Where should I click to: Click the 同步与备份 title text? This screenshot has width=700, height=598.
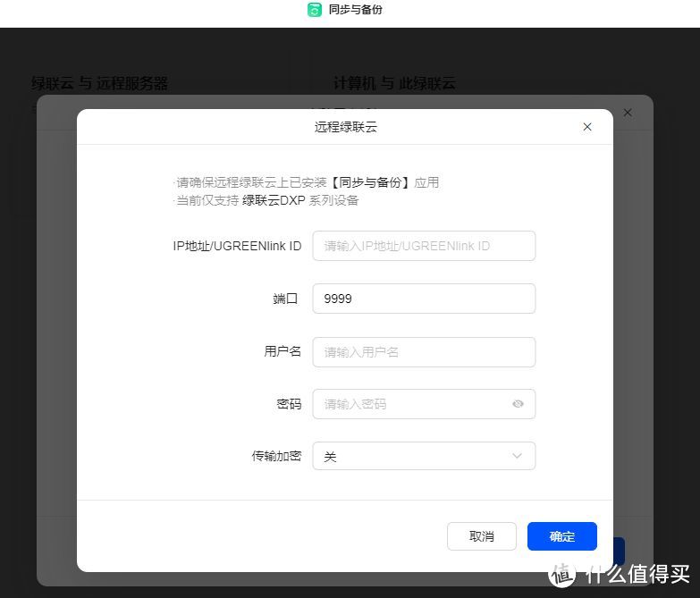(x=355, y=9)
